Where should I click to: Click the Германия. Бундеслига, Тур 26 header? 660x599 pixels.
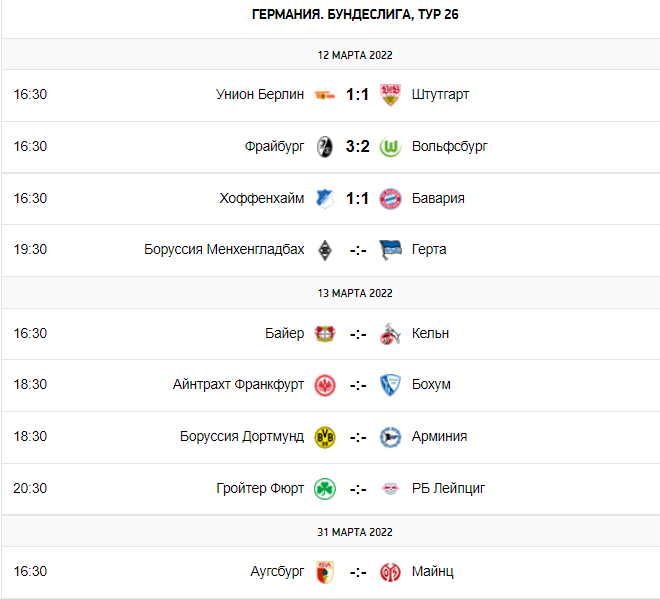[356, 15]
